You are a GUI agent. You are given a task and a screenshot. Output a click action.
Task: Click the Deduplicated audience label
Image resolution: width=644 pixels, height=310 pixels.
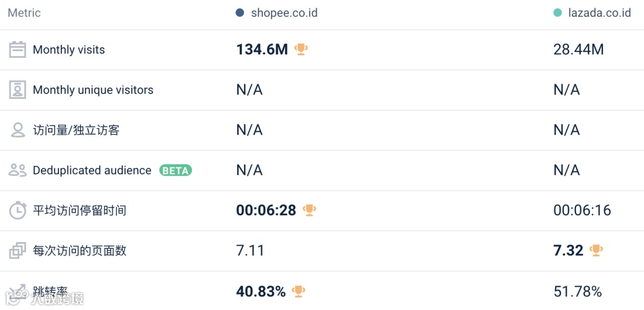[92, 170]
